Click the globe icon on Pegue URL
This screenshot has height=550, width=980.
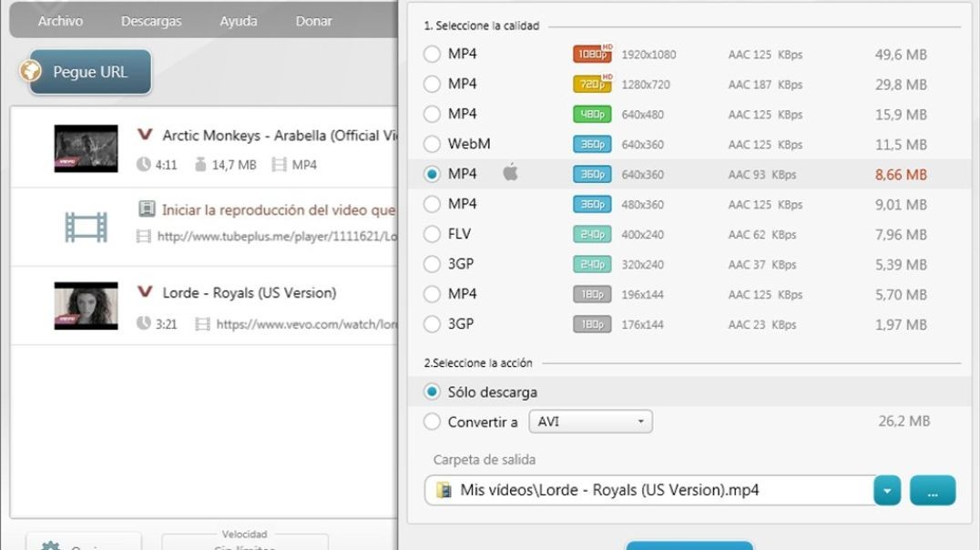[x=31, y=71]
